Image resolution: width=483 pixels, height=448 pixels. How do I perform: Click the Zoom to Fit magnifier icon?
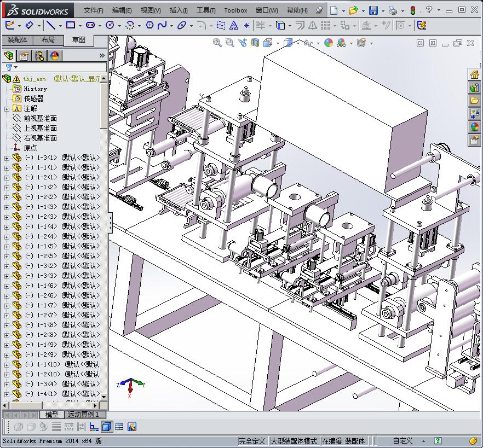click(217, 43)
